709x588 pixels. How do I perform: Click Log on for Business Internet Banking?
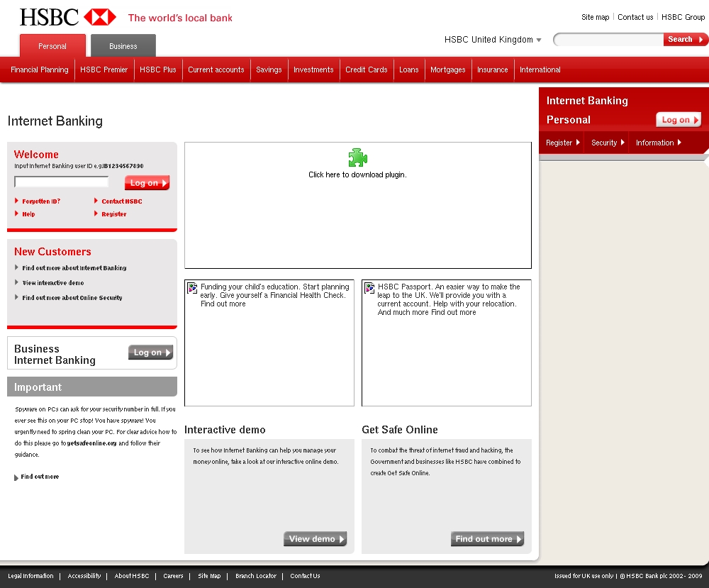coord(150,353)
